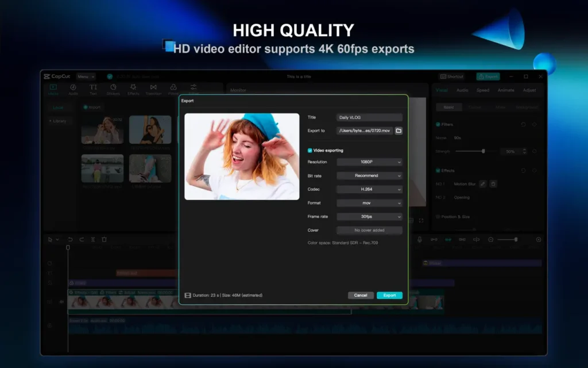
Task: Click the Duration 23 s size text
Action: pos(227,295)
